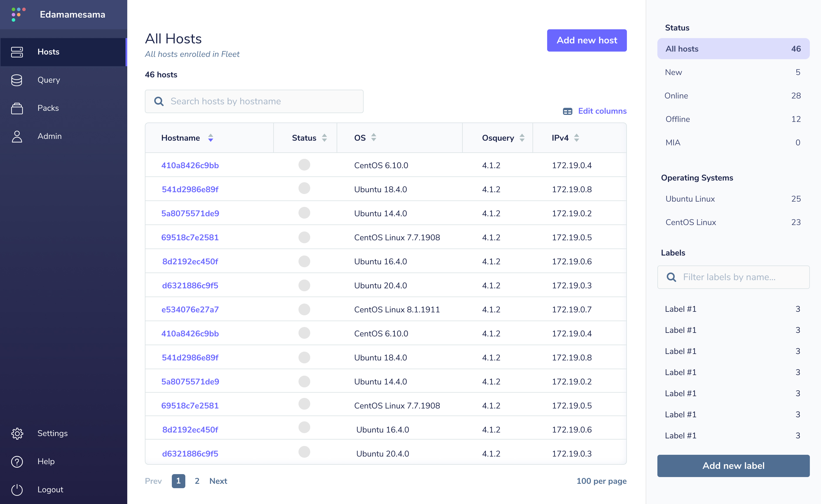The width and height of the screenshot is (821, 504).
Task: Click the Packs briefcase icon
Action: 17,108
